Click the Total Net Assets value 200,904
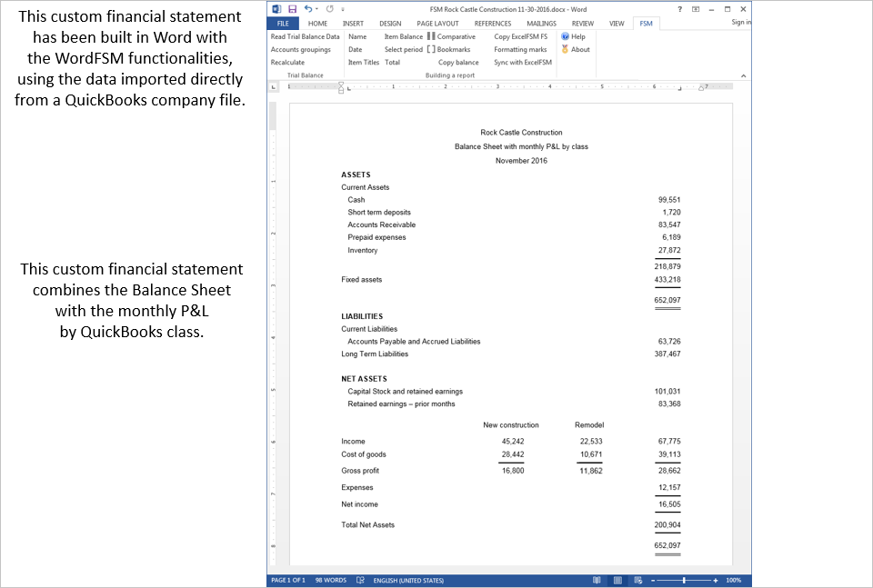873x588 pixels. (x=667, y=525)
